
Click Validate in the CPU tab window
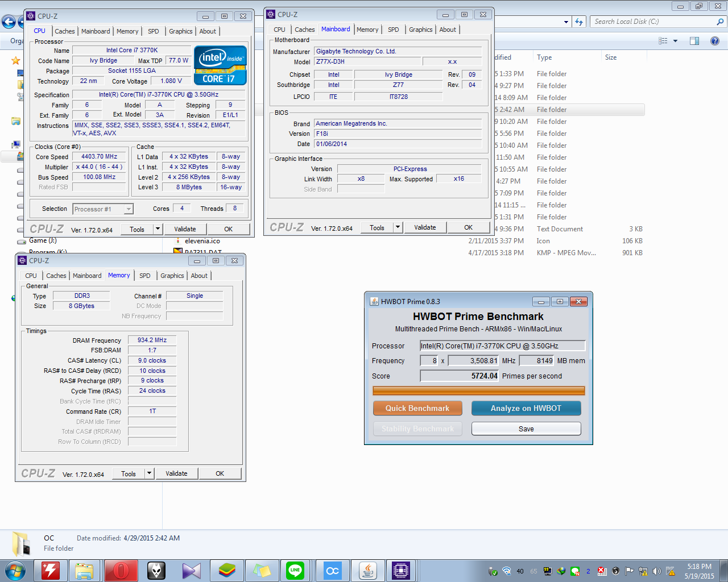tap(185, 229)
